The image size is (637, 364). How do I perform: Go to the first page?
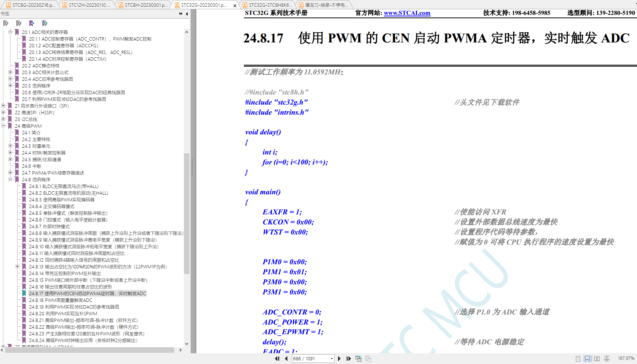point(277,359)
